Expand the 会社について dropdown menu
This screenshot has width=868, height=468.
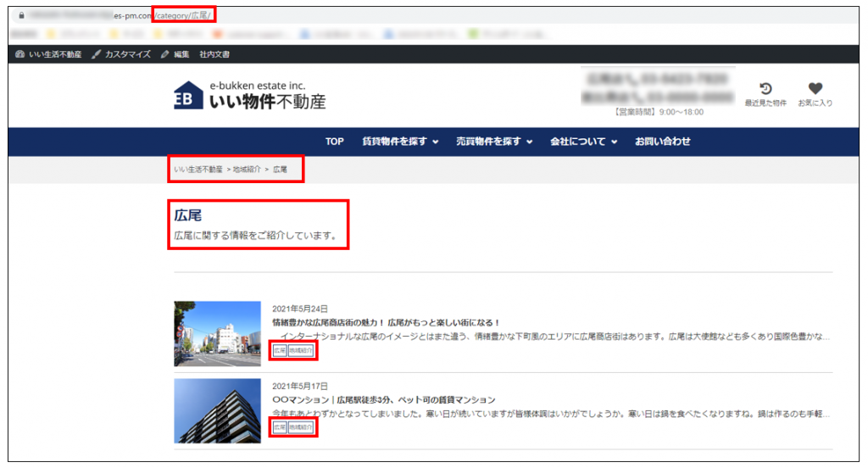(x=583, y=142)
